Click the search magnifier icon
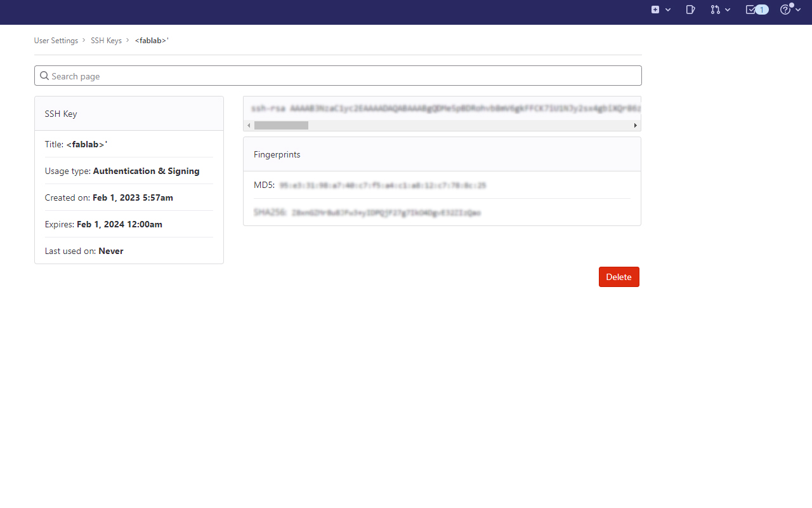 coord(44,76)
